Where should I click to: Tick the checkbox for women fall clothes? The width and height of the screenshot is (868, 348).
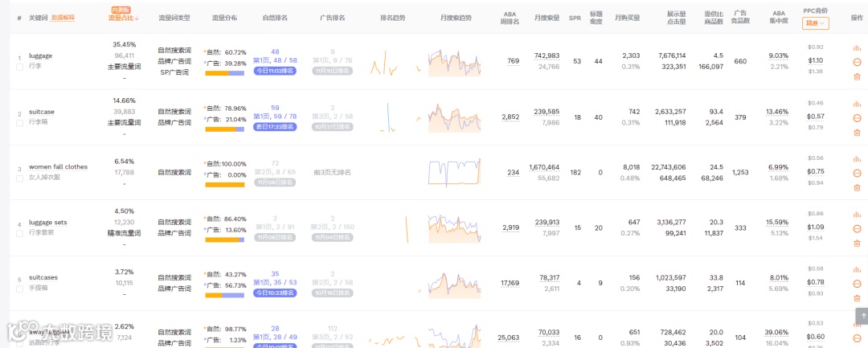pyautogui.click(x=19, y=178)
